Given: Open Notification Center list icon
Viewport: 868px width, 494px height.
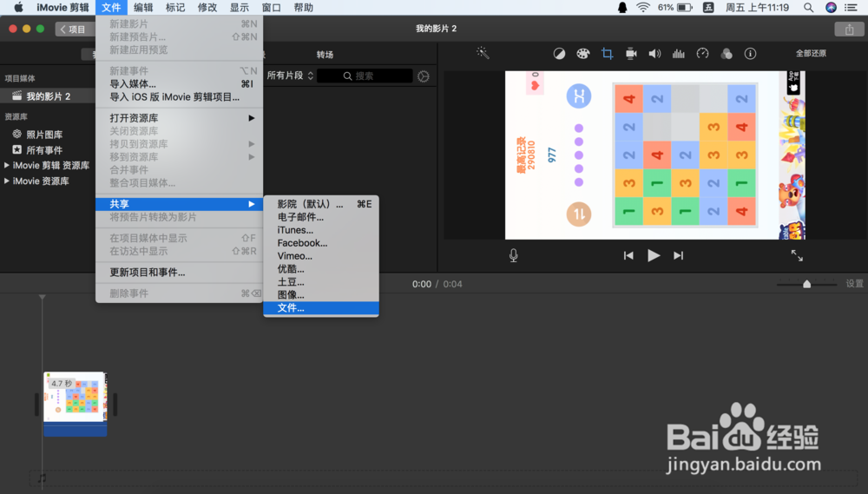Looking at the screenshot, I should [x=852, y=7].
